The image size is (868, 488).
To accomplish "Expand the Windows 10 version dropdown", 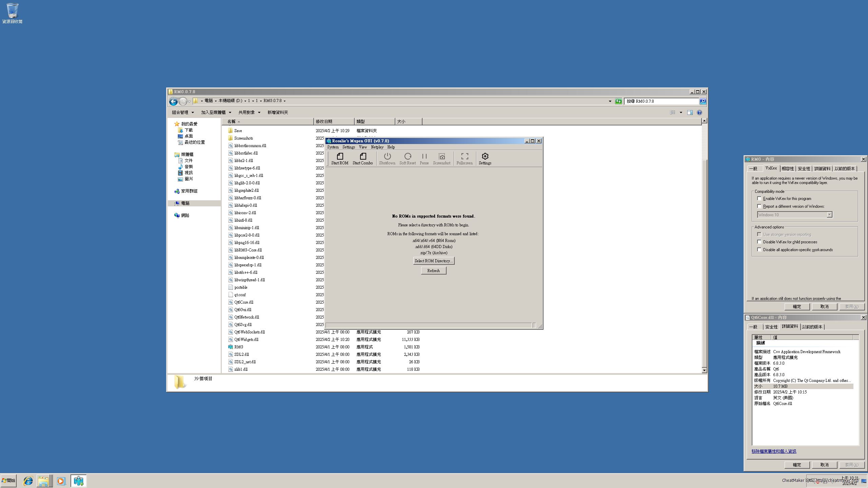I will point(829,215).
